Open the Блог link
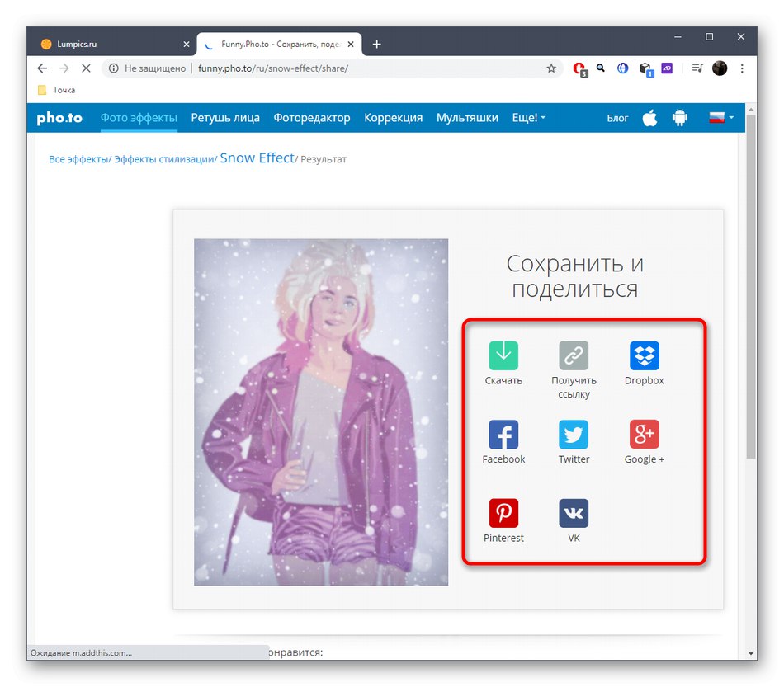Image resolution: width=784 pixels, height=687 pixels. [617, 119]
